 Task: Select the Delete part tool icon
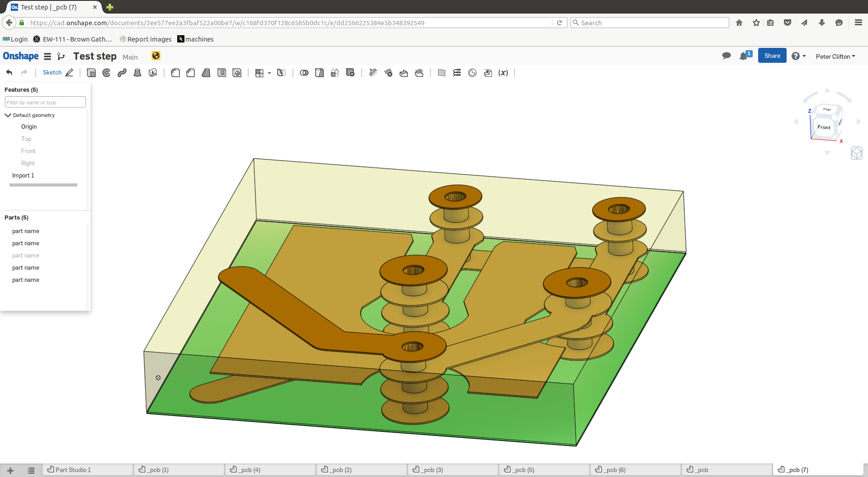[350, 73]
